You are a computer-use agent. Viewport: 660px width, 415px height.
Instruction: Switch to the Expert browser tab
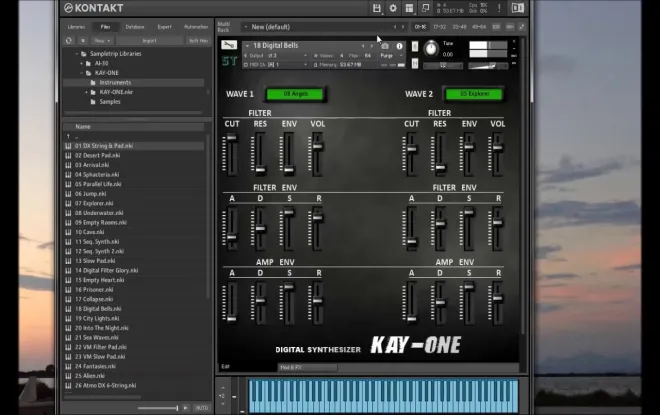tap(165, 27)
